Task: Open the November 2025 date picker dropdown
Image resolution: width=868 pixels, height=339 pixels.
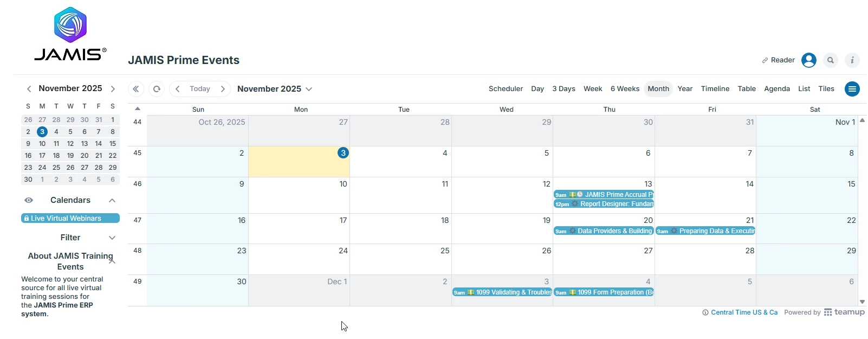Action: (275, 89)
